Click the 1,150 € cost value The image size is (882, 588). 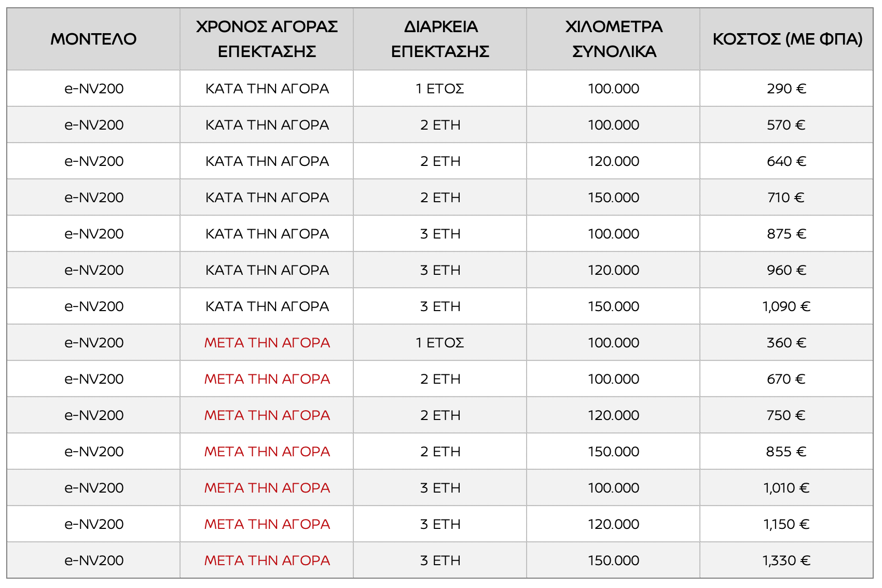pyautogui.click(x=787, y=524)
